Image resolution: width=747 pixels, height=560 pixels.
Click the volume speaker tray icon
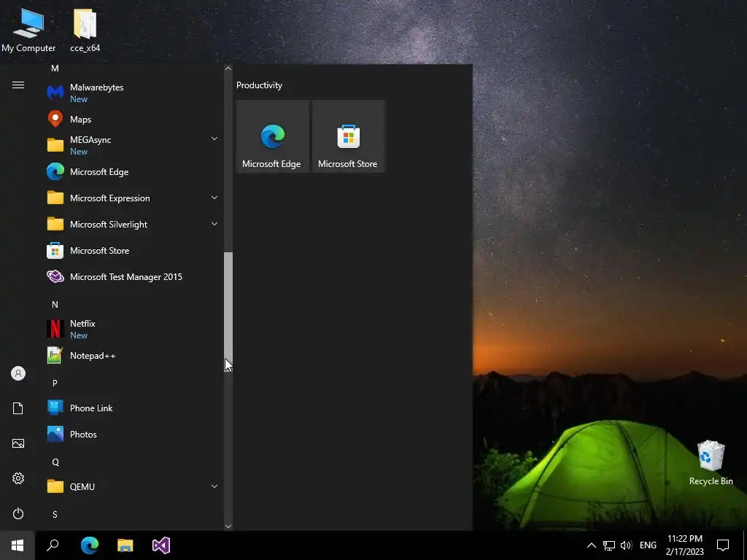coord(626,545)
